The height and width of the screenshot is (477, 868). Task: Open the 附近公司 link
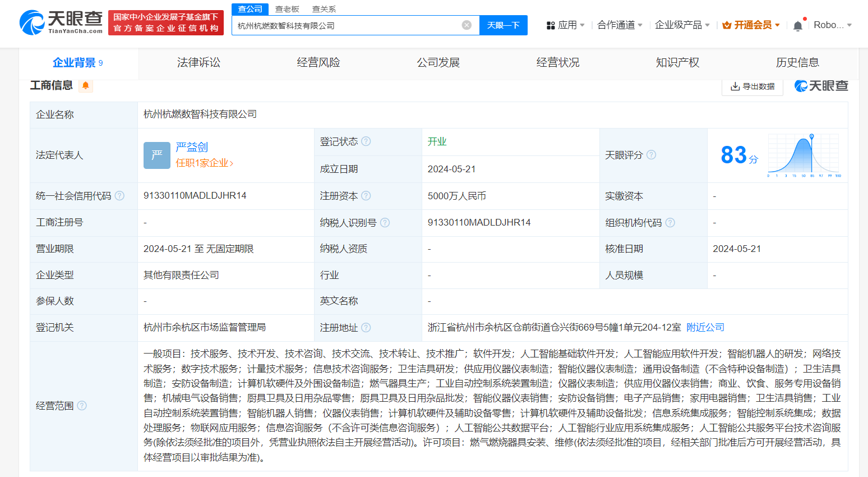705,327
